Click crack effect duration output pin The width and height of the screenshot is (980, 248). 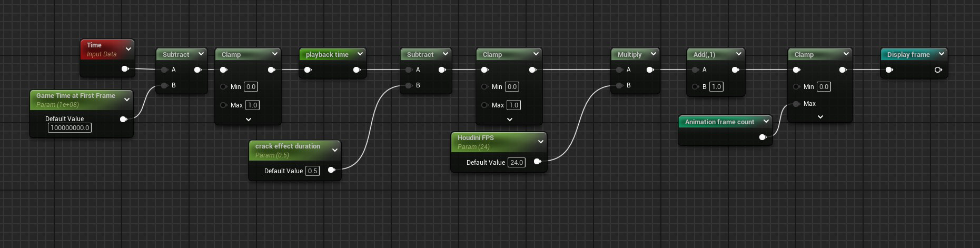(331, 170)
